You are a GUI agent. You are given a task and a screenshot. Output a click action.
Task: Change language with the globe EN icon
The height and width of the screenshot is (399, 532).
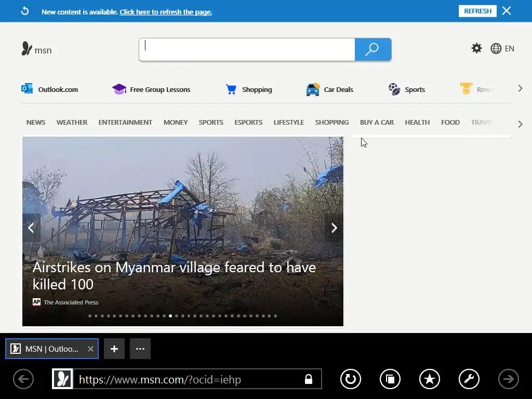click(502, 48)
